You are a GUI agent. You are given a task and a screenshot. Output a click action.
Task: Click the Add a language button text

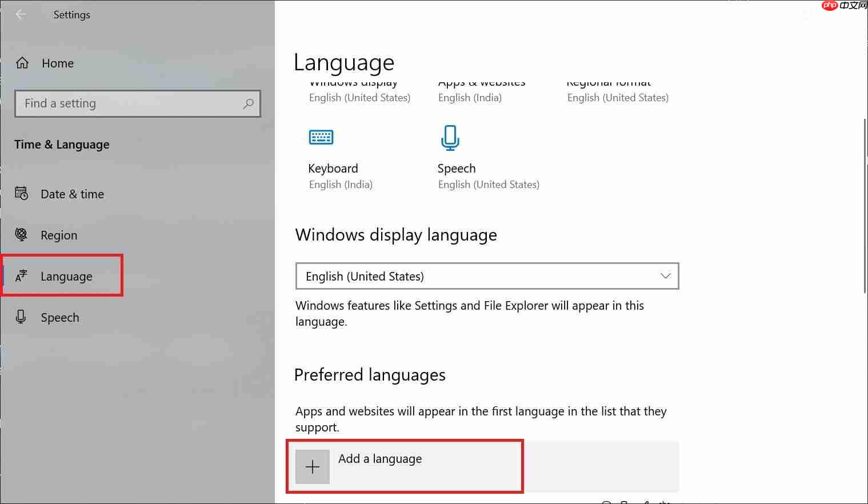[380, 459]
